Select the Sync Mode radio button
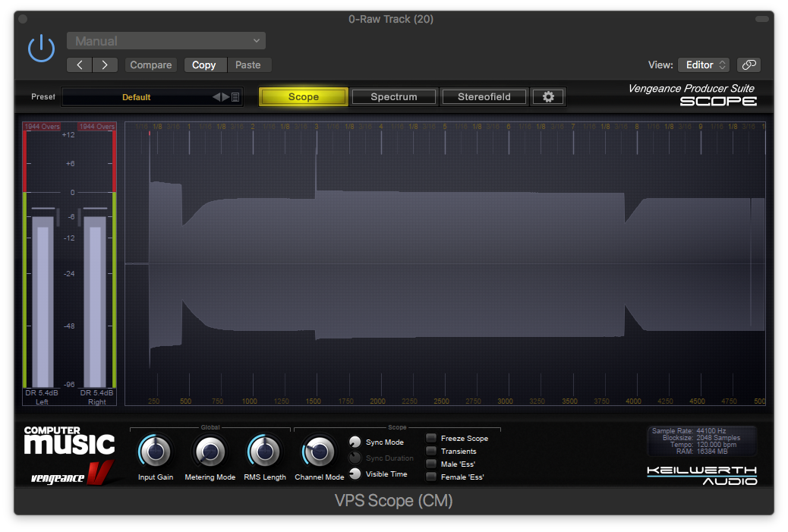788x532 pixels. click(x=355, y=442)
